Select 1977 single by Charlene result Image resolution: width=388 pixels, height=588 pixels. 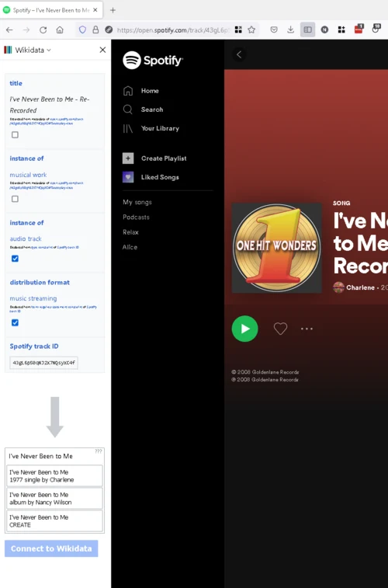click(x=54, y=476)
